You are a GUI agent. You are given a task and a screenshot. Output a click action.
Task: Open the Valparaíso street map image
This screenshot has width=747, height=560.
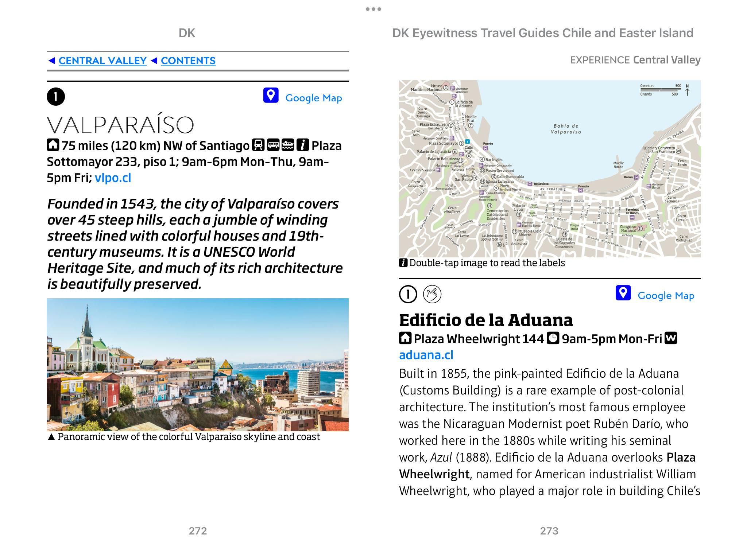tap(550, 168)
